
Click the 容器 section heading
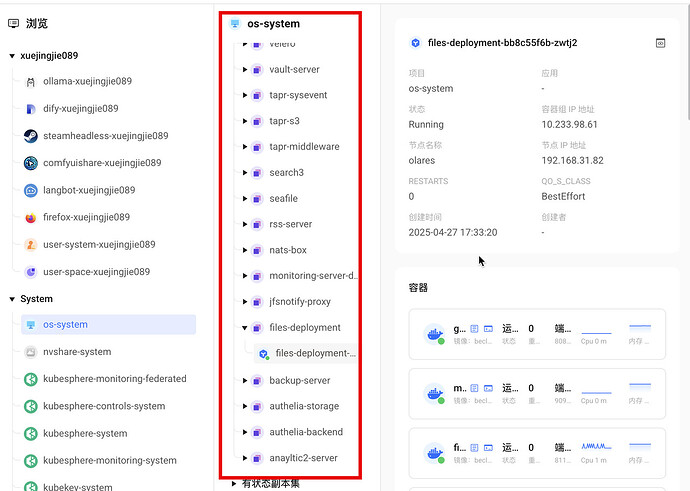pos(418,288)
